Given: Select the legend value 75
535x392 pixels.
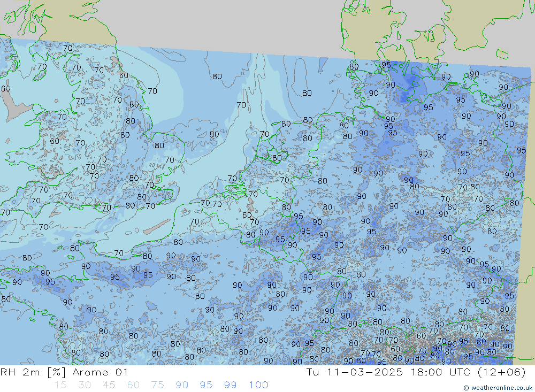Looking at the screenshot, I should tap(158, 385).
